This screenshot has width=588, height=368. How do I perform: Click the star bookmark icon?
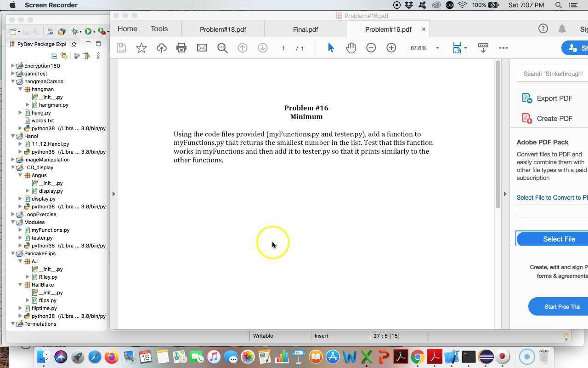click(x=141, y=48)
